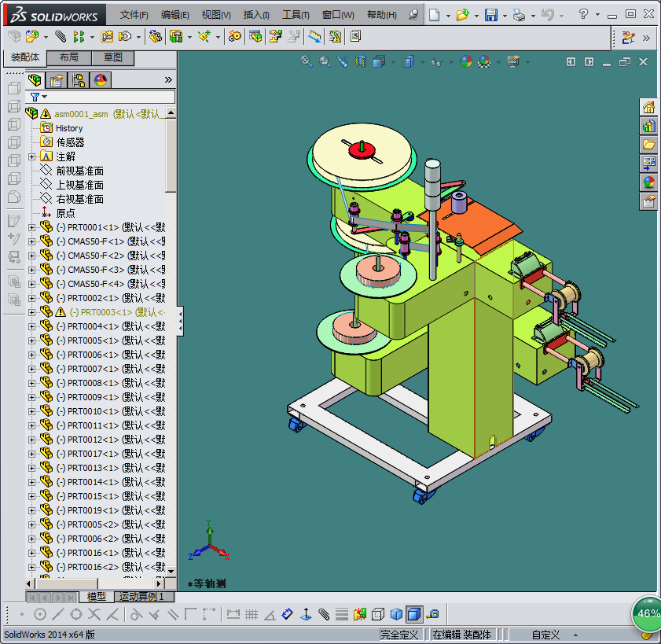Screen dimensions: 661x644
Task: Open the PropertyManager tab
Action: (56, 79)
